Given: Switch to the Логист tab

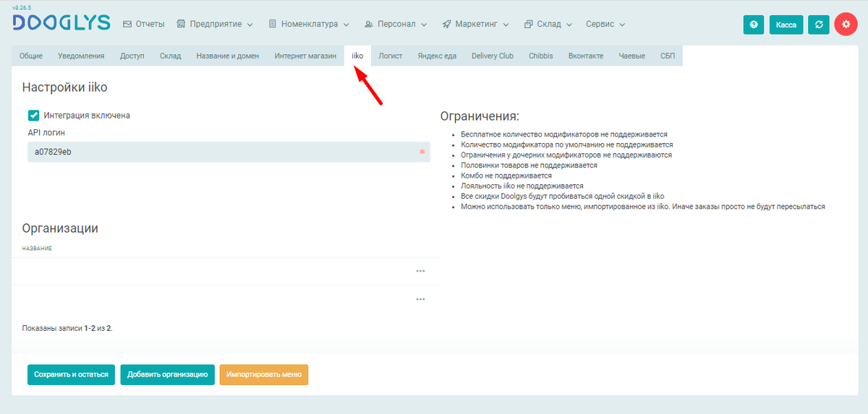Looking at the screenshot, I should (391, 56).
